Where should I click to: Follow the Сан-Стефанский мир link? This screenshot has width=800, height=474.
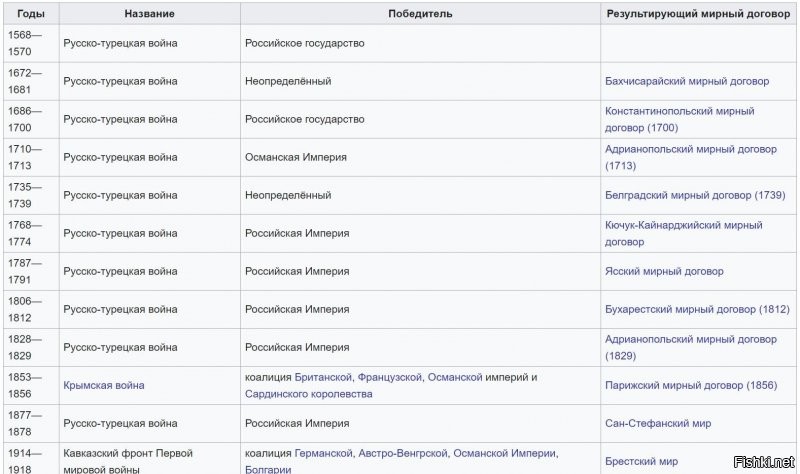pyautogui.click(x=658, y=423)
